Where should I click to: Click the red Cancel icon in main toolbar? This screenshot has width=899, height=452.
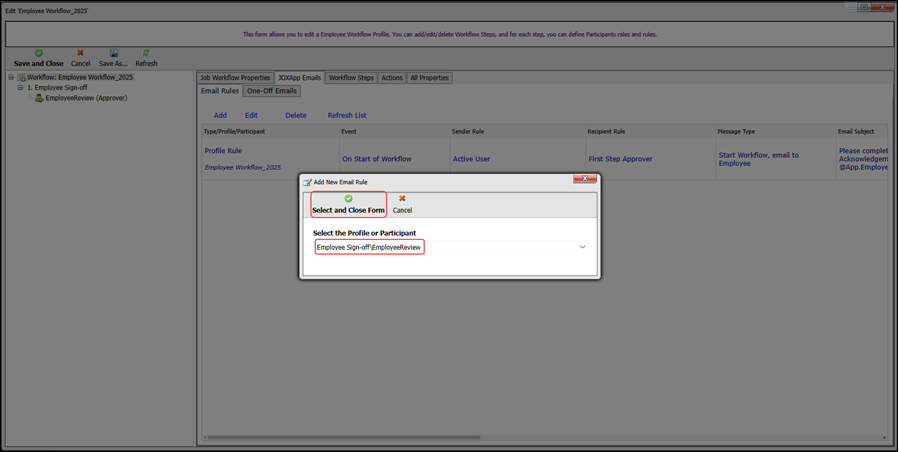(80, 53)
